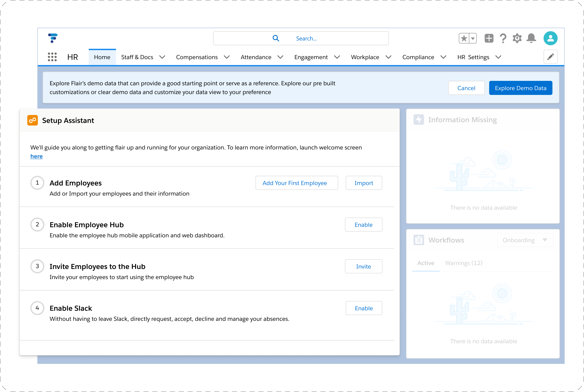The width and height of the screenshot is (584, 392).
Task: Click Add Your First Employee button
Action: tap(296, 183)
